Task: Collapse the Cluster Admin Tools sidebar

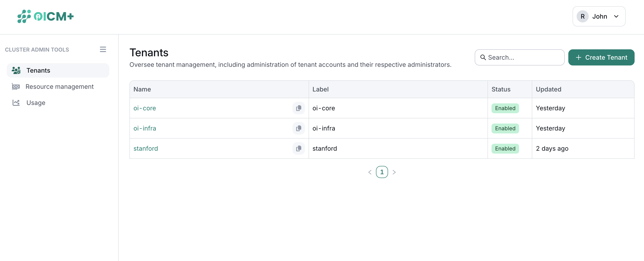Action: 103,49
